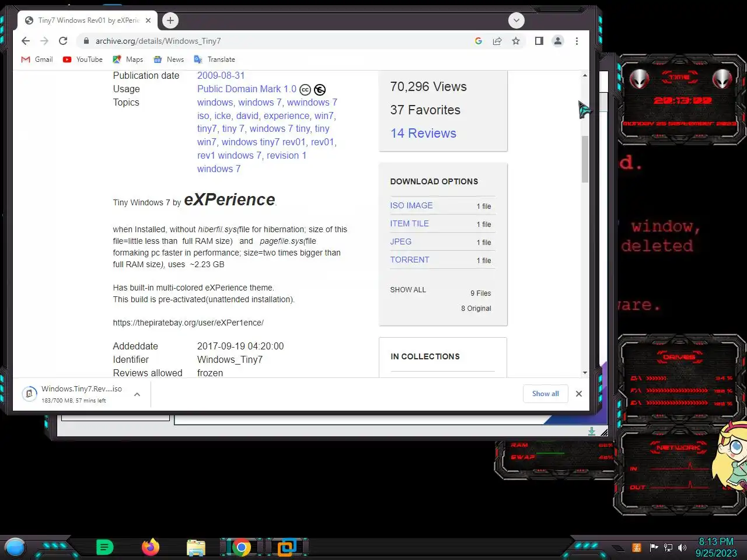Screen dimensions: 747x560
Task: Open the Public Domain Mark 1.0 link
Action: pyautogui.click(x=247, y=89)
